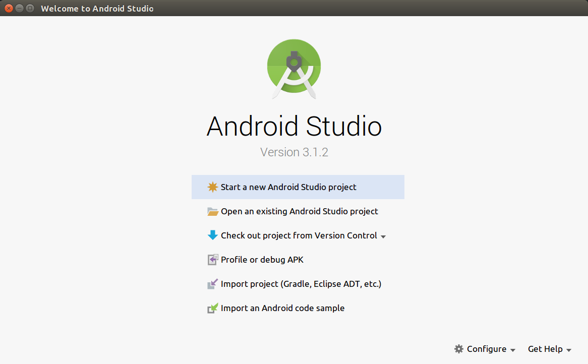Click the Import project purple arrow icon
This screenshot has height=364, width=588.
click(x=213, y=284)
